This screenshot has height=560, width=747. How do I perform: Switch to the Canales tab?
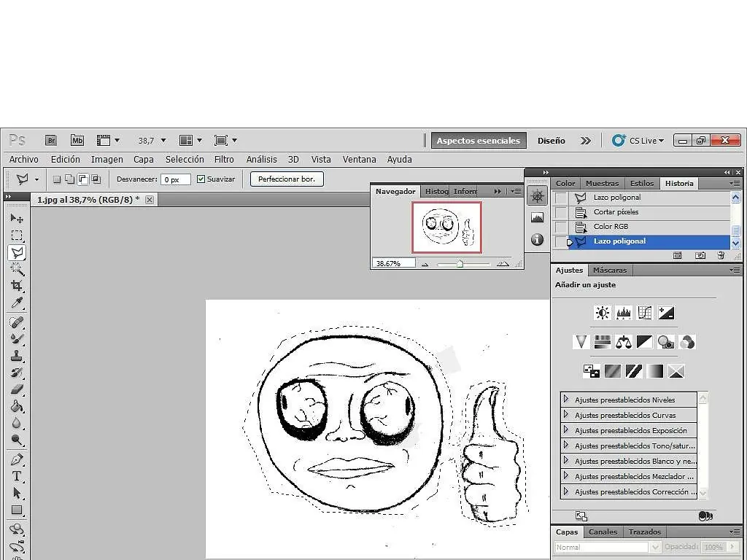coord(603,532)
